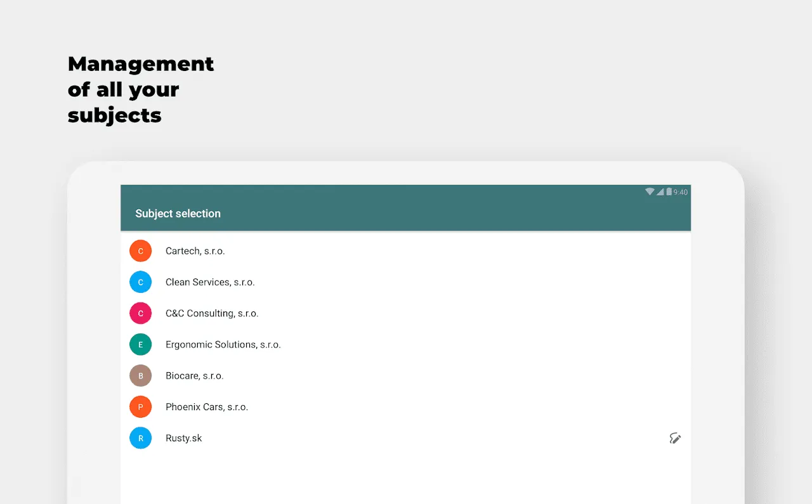Click the brown B avatar for Biocare
This screenshot has height=504, width=812.
point(141,376)
